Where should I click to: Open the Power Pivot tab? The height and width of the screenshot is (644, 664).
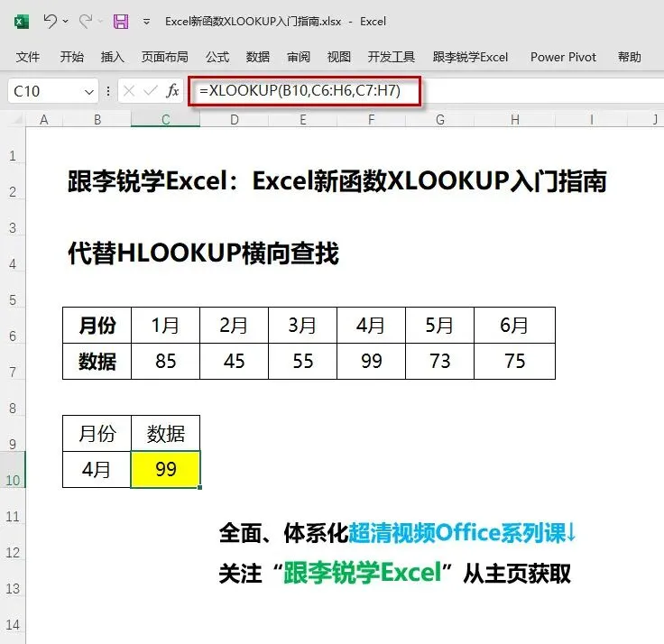[x=563, y=57]
